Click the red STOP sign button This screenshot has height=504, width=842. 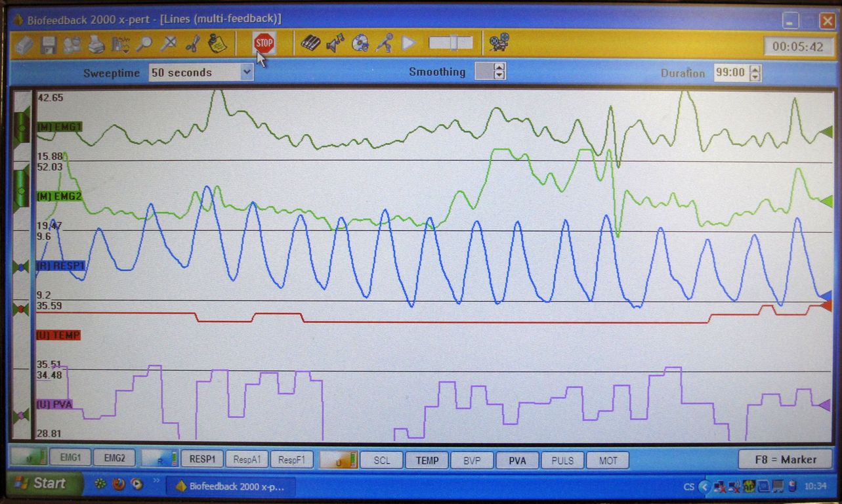[x=264, y=44]
